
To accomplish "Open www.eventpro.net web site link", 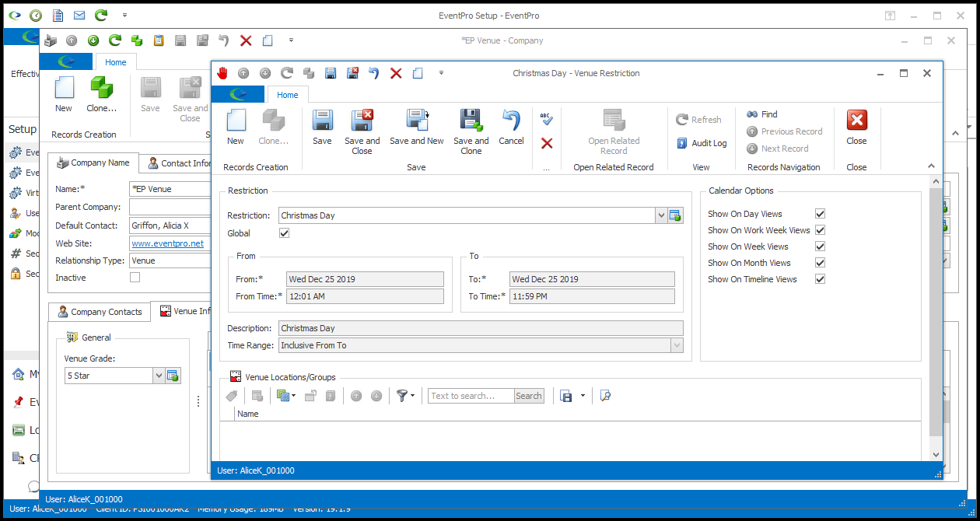I will (x=168, y=243).
